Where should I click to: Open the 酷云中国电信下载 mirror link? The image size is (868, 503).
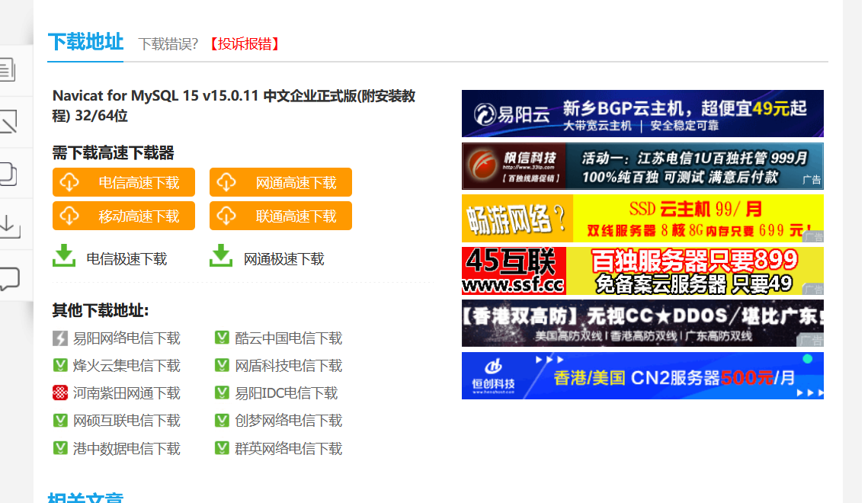288,338
